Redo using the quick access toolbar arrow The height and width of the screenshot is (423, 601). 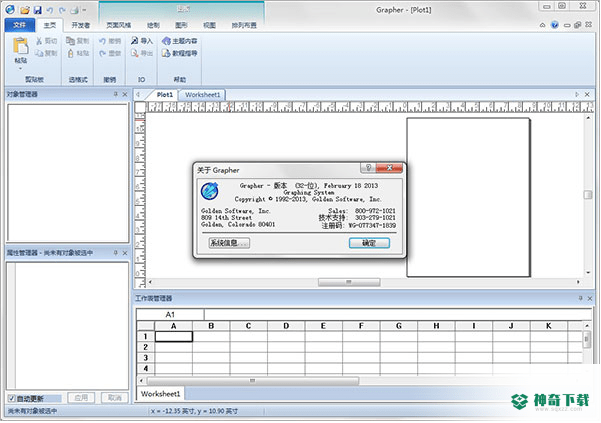(62, 10)
